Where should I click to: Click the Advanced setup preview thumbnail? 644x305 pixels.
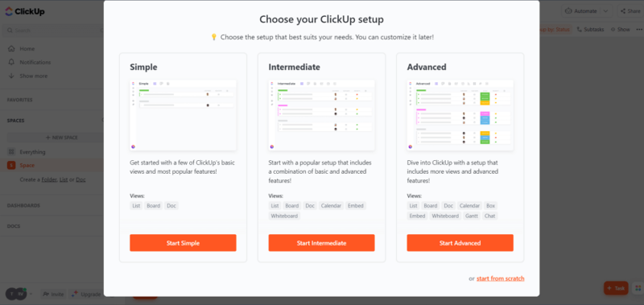460,115
